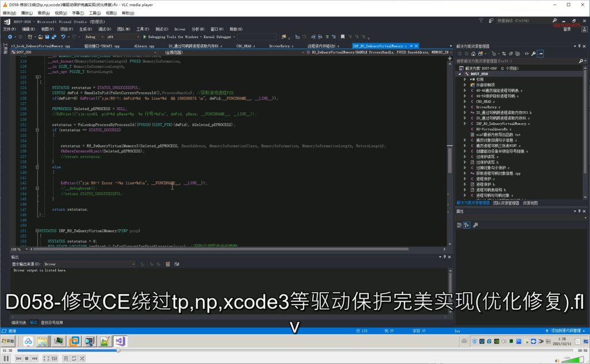The image size is (590, 364).
Task: Click 添加到源代码管理 in status bar
Action: pos(566,331)
